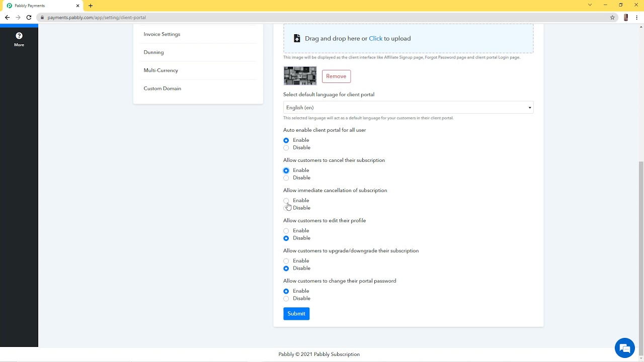This screenshot has height=362, width=644.
Task: Disable auto enable client portal
Action: pos(286,147)
